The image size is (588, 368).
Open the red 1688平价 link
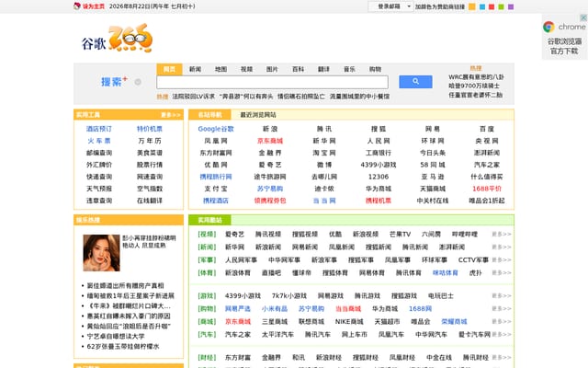pos(487,189)
